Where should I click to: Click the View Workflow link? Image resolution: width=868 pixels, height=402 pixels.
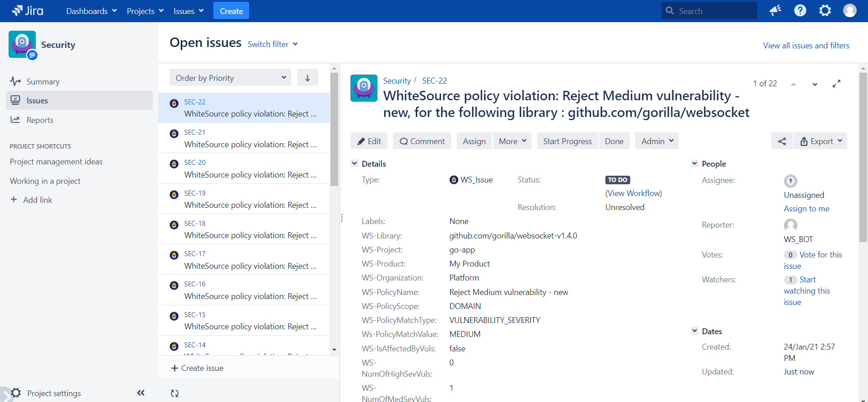click(633, 193)
